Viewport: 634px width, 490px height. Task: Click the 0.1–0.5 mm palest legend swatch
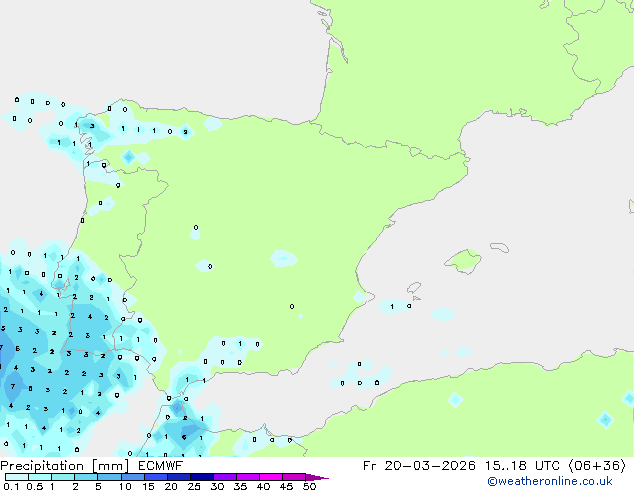pyautogui.click(x=17, y=477)
